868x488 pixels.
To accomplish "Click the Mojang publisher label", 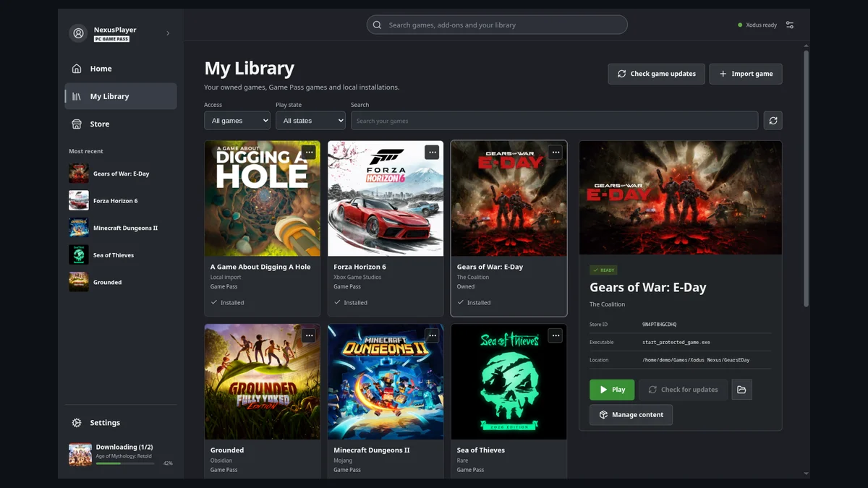I will pyautogui.click(x=343, y=461).
